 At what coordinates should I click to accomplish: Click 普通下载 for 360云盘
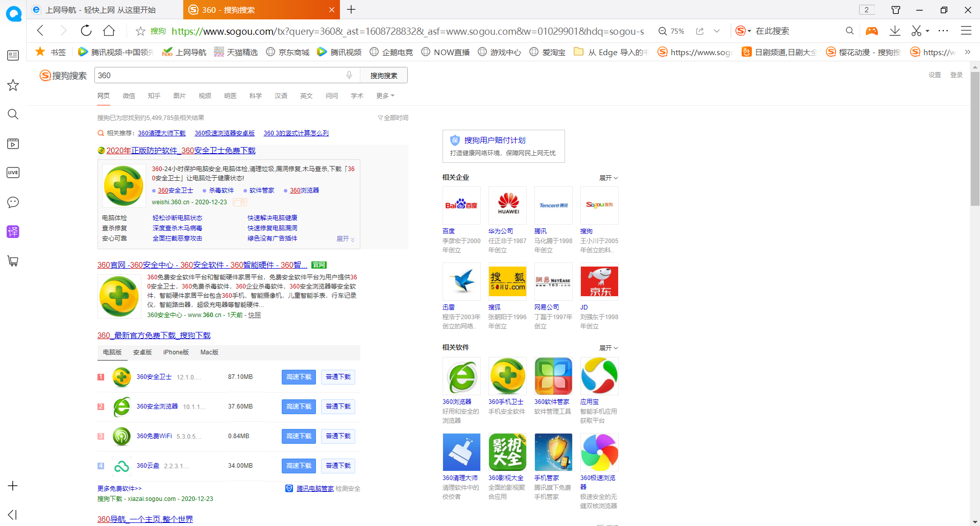[x=338, y=466]
